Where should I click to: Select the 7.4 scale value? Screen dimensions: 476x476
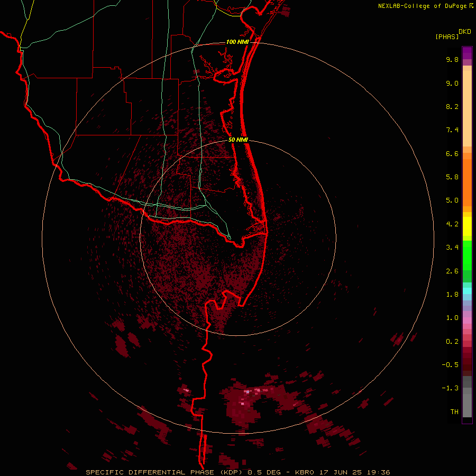[452, 130]
